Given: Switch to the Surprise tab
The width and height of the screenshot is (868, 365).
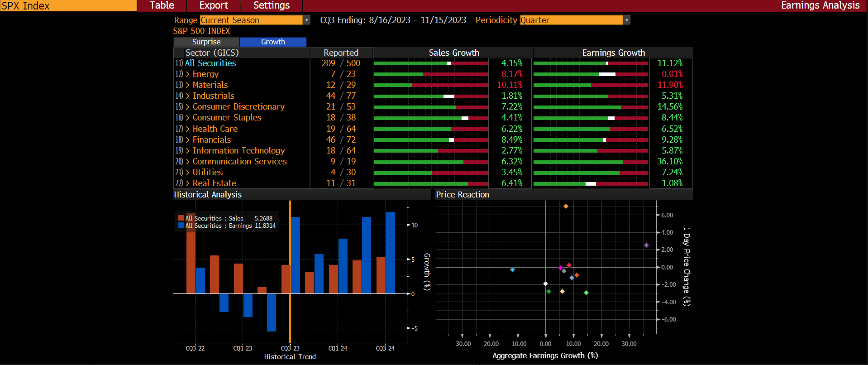Looking at the screenshot, I should pos(206,42).
